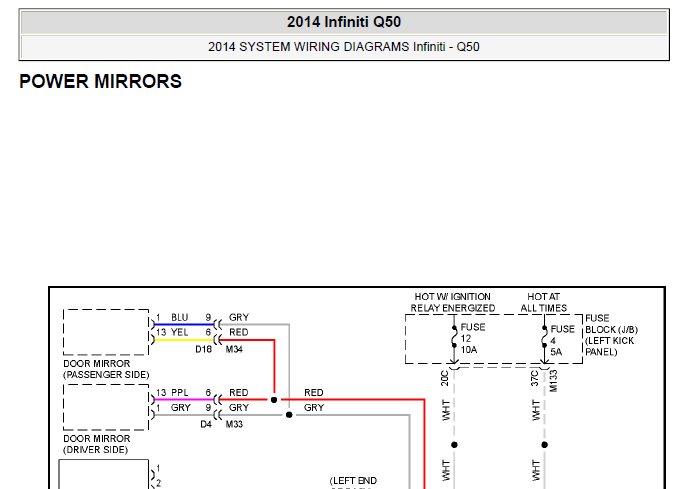Select the "D4" connector label

click(206, 424)
